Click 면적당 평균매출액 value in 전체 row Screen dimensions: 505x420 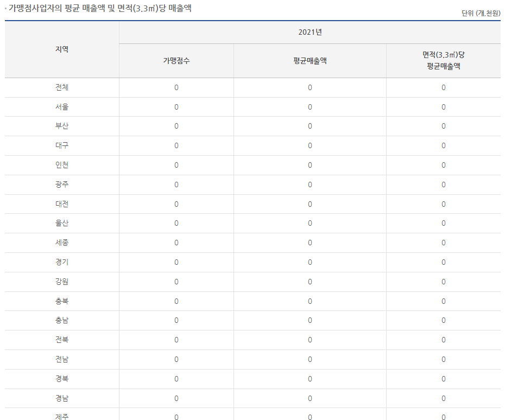pos(444,87)
